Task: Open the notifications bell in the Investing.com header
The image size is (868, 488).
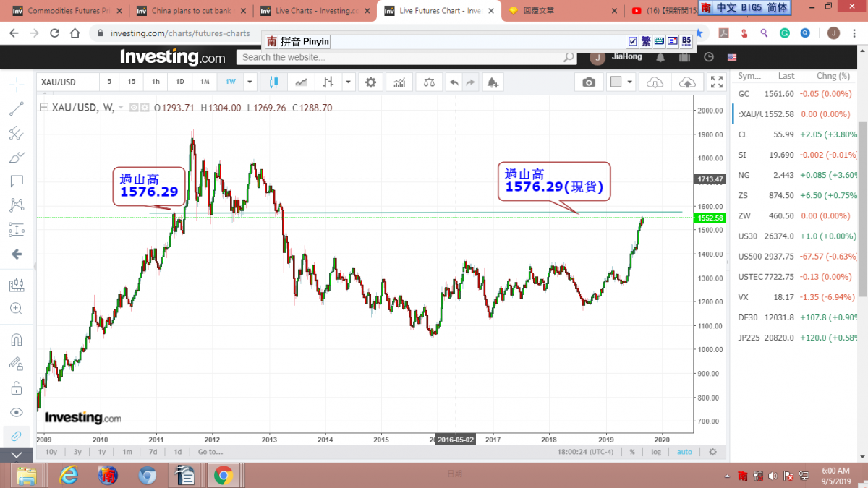Action: pos(660,57)
